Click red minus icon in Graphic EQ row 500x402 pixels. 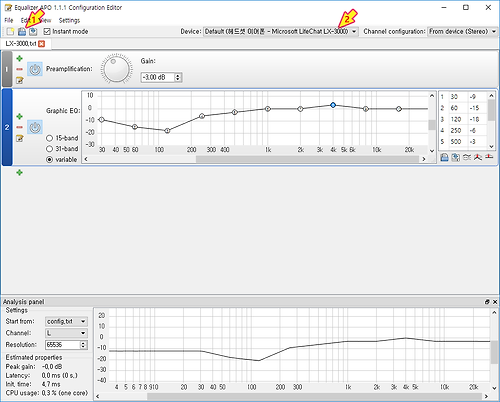pyautogui.click(x=20, y=127)
